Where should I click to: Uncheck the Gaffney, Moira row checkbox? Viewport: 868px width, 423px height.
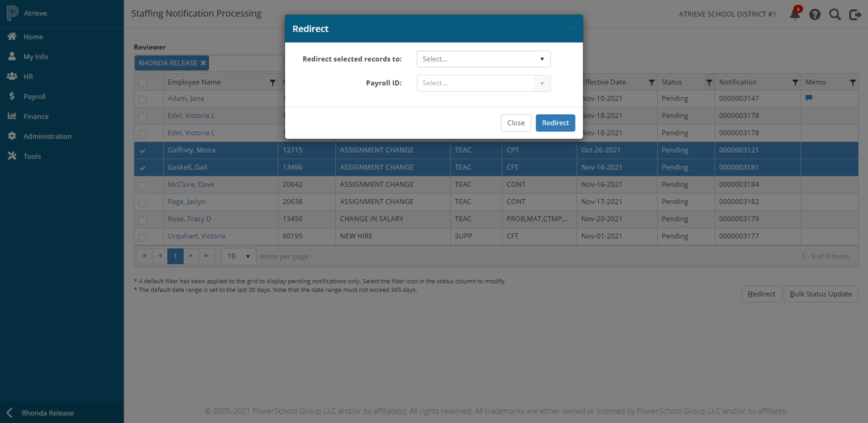click(142, 150)
